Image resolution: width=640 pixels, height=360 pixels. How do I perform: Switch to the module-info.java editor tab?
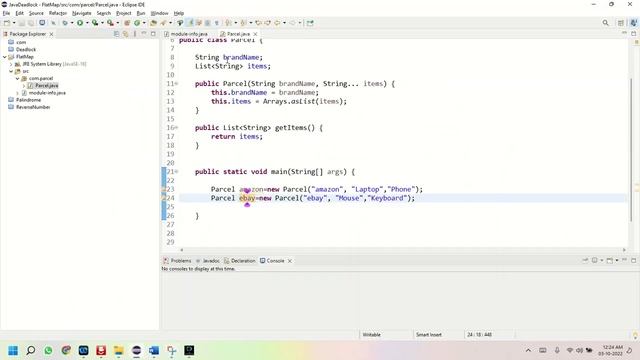187,34
